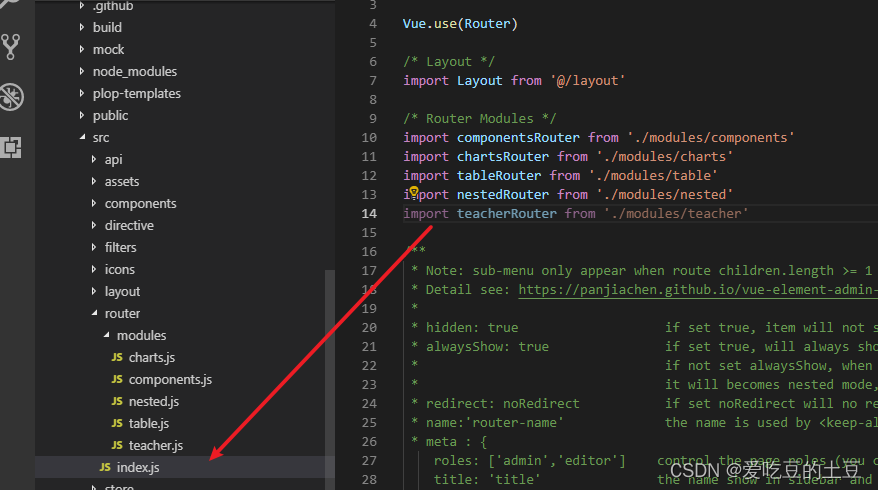
Task: Click JS icon beside teacher.js
Action: pyautogui.click(x=117, y=445)
